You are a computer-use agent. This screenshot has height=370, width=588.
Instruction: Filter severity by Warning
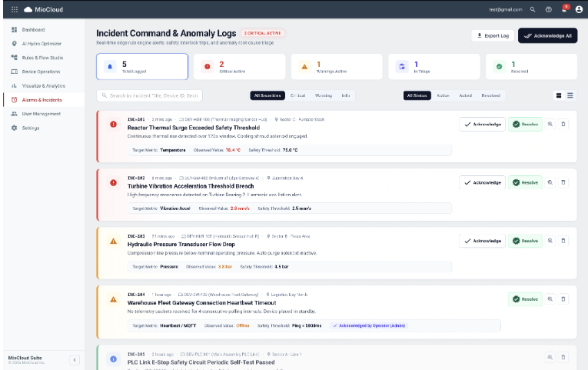[x=324, y=95]
